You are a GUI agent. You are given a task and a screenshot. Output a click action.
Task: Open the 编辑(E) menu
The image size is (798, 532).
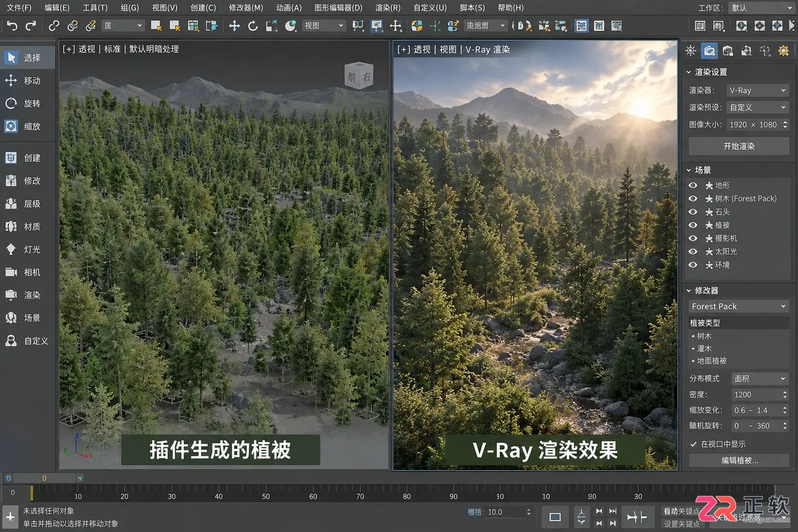click(x=57, y=8)
